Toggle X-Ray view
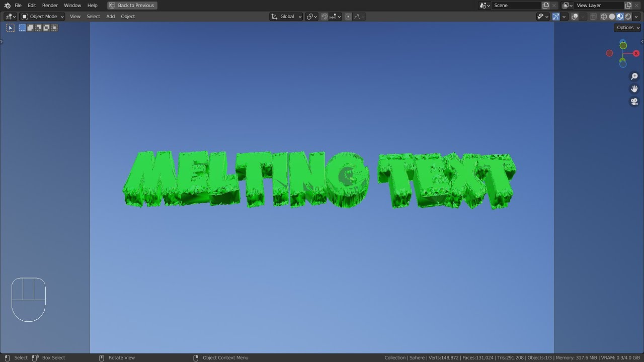The width and height of the screenshot is (644, 362). click(x=593, y=16)
